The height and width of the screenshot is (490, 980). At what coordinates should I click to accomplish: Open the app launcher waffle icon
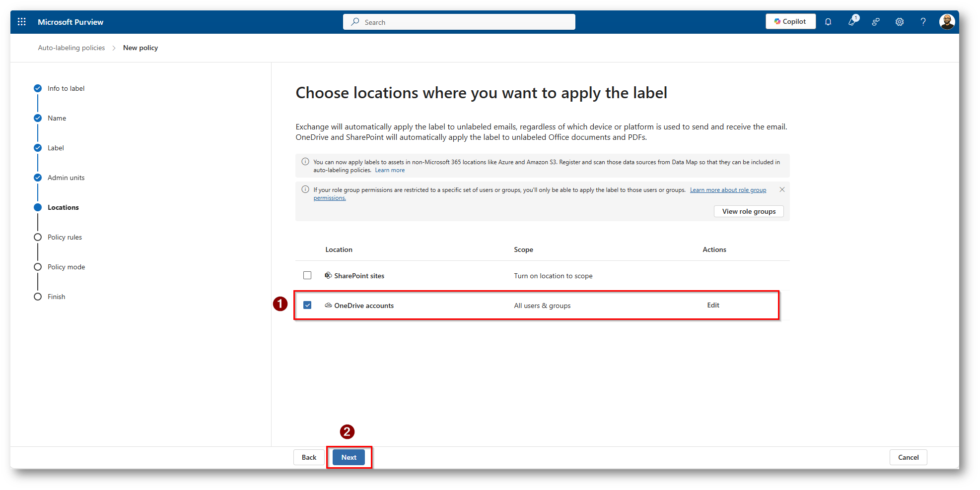(22, 22)
